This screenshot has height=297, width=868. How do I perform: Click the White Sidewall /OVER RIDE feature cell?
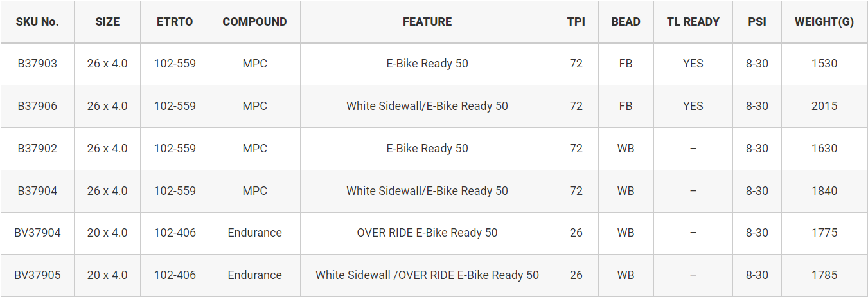click(427, 275)
